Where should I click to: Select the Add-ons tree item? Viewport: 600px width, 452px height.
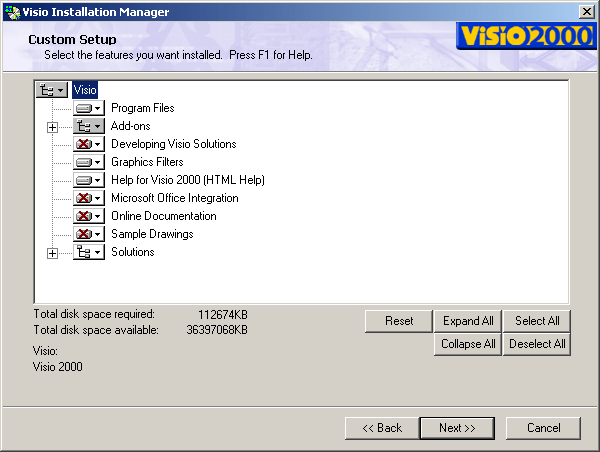coord(130,126)
